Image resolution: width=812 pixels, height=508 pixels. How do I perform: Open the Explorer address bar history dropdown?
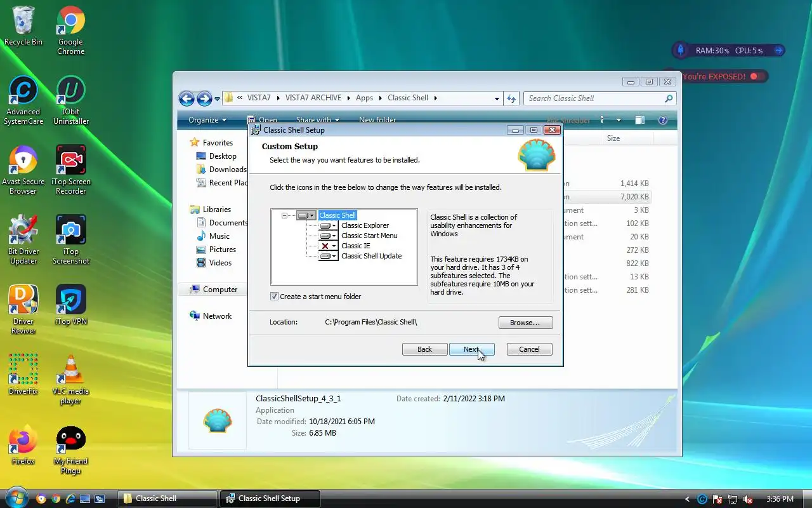[x=497, y=98]
